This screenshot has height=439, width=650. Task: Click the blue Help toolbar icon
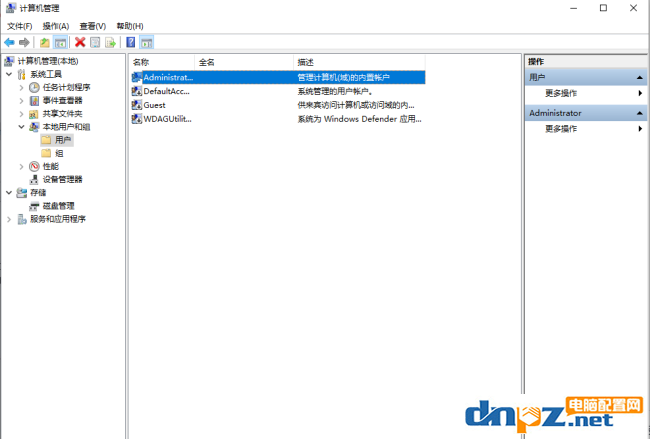[130, 43]
